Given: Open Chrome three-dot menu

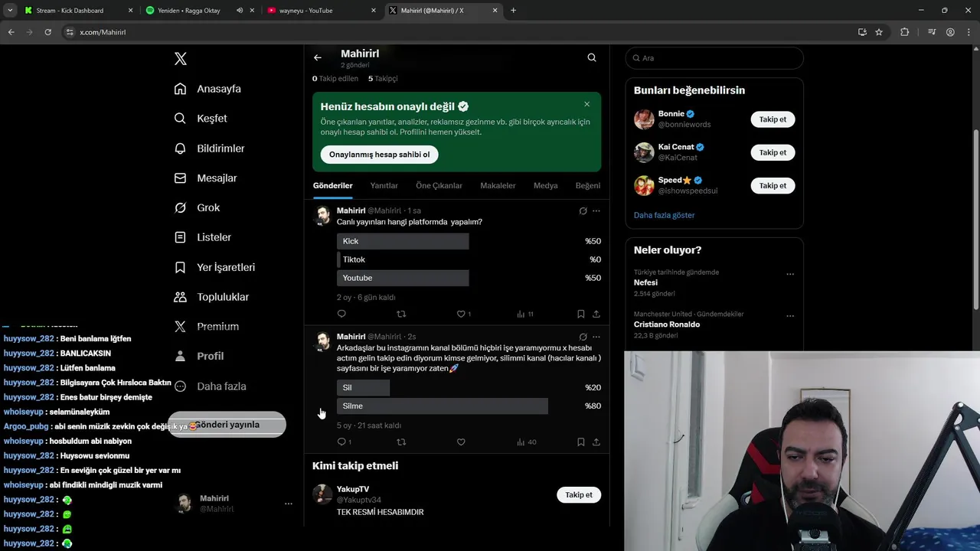Looking at the screenshot, I should pos(969,32).
